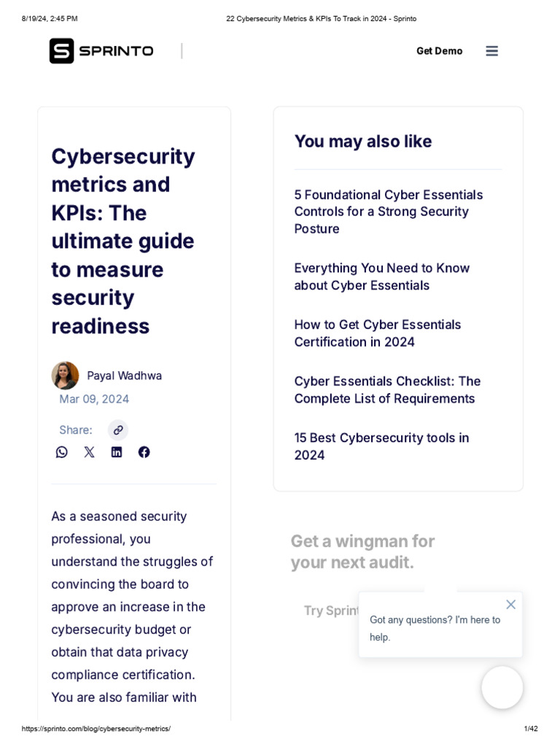Open the 5 Foundational Cyber Essentials Controls article
This screenshot has width=560, height=747.
click(x=389, y=212)
